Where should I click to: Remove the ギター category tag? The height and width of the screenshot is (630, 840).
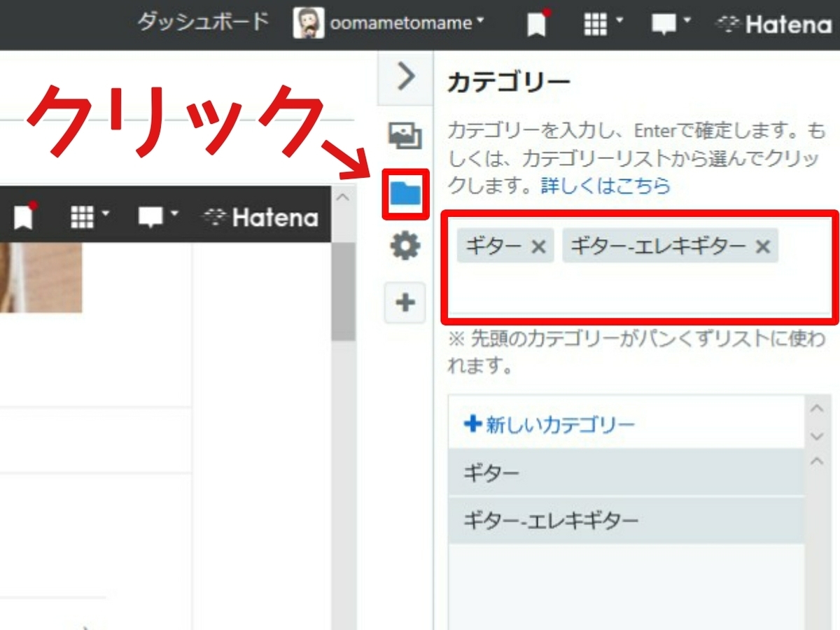pyautogui.click(x=538, y=246)
